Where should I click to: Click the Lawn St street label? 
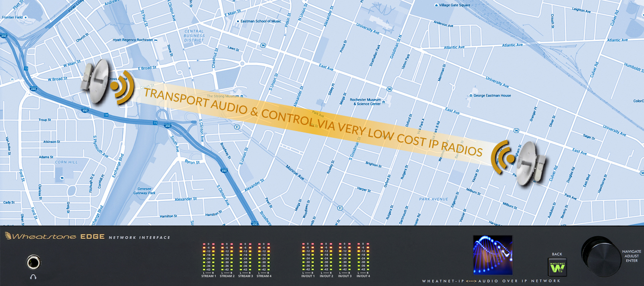233,48
